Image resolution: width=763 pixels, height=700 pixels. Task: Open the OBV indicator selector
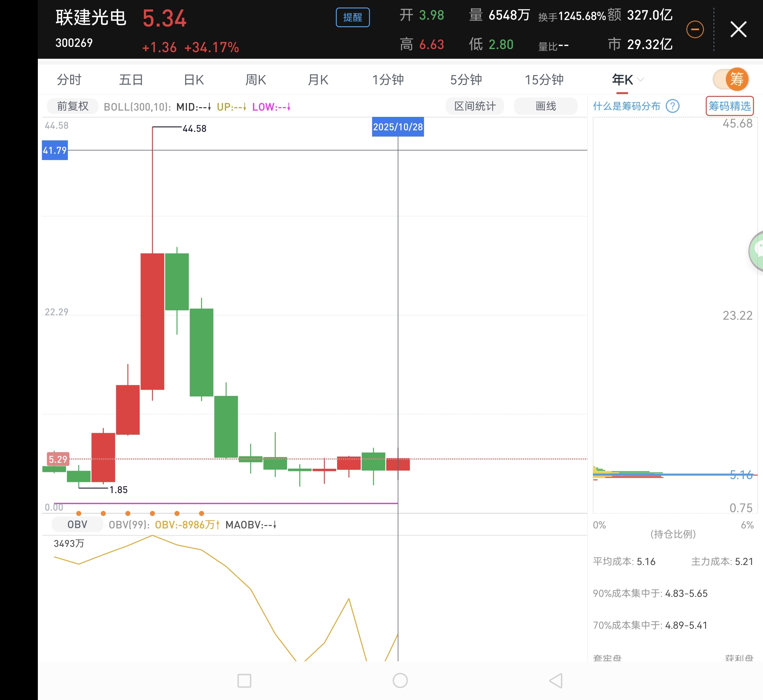pyautogui.click(x=77, y=525)
